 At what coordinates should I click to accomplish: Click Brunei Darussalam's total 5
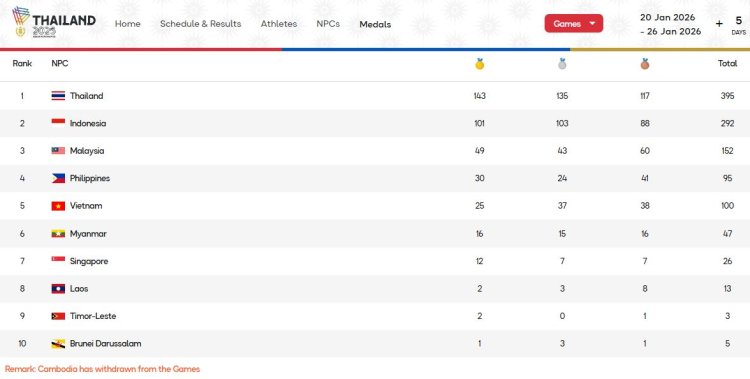click(728, 344)
